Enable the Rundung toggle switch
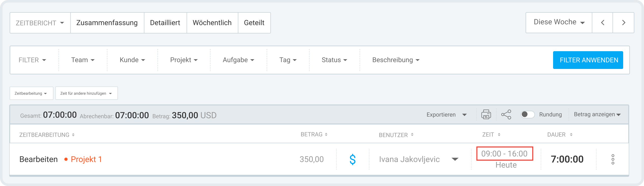This screenshot has height=186, width=644. [527, 115]
